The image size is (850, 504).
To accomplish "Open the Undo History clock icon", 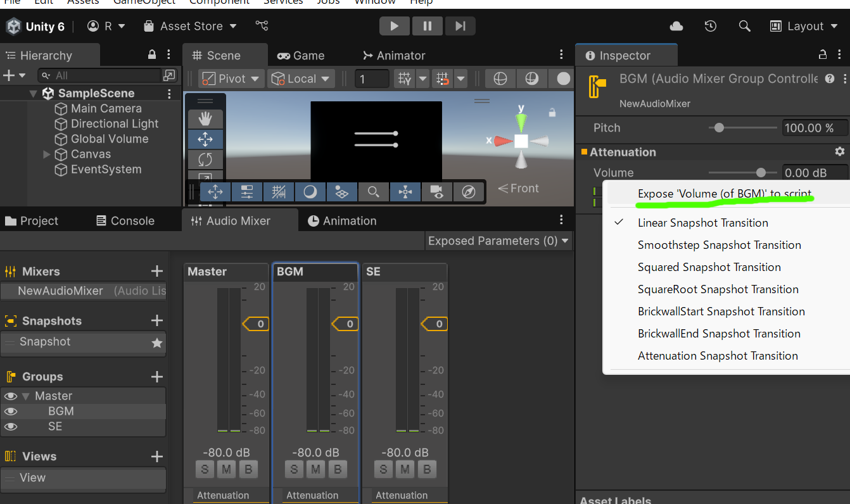I will coord(711,26).
